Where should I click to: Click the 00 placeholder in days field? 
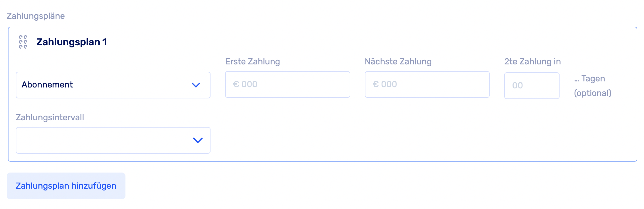click(x=517, y=86)
